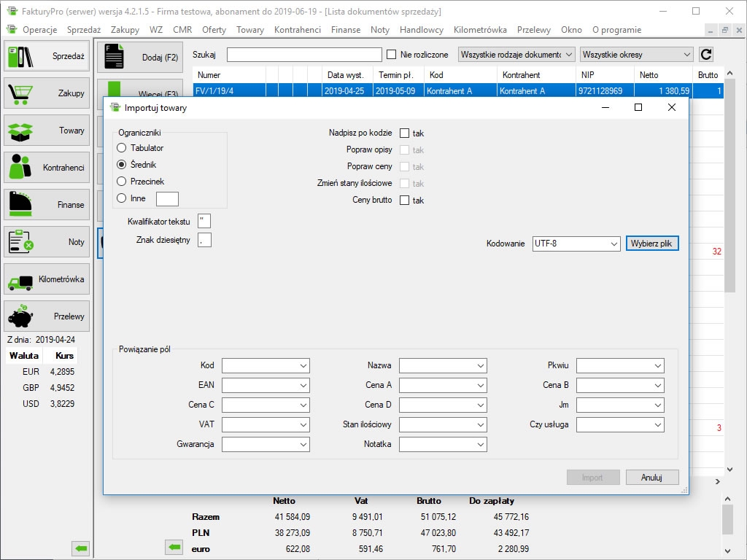Open the Zakupy shopping cart module
The width and height of the screenshot is (747, 560).
coord(47,93)
